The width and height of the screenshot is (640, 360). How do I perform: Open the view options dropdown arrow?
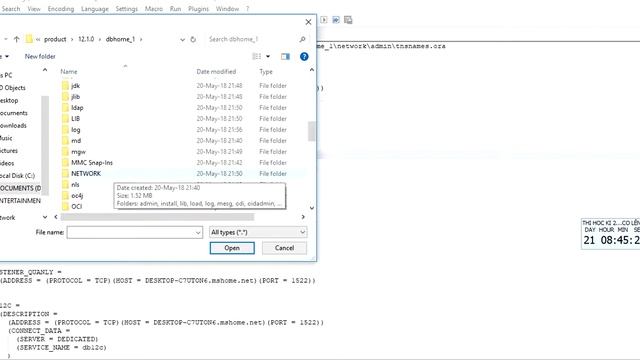click(x=268, y=56)
